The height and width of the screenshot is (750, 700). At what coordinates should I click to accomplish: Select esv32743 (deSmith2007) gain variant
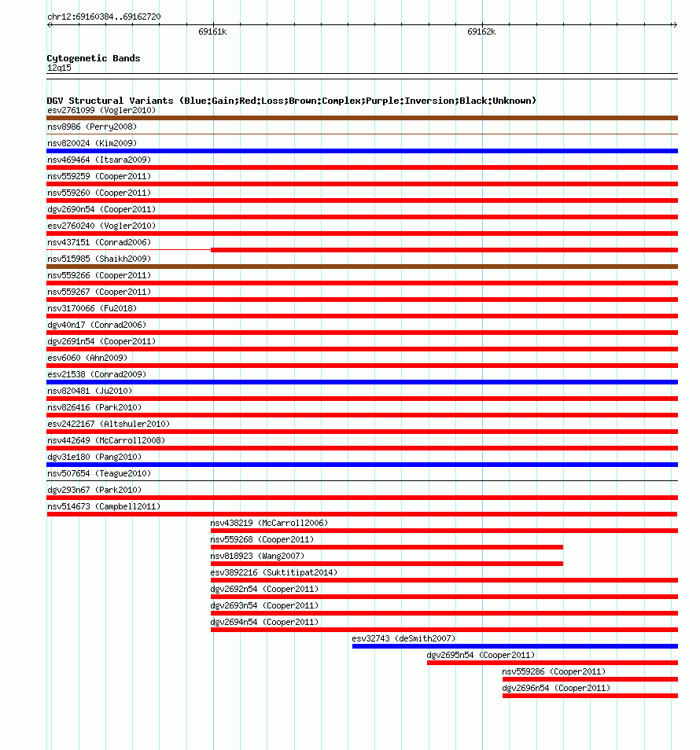click(x=403, y=638)
